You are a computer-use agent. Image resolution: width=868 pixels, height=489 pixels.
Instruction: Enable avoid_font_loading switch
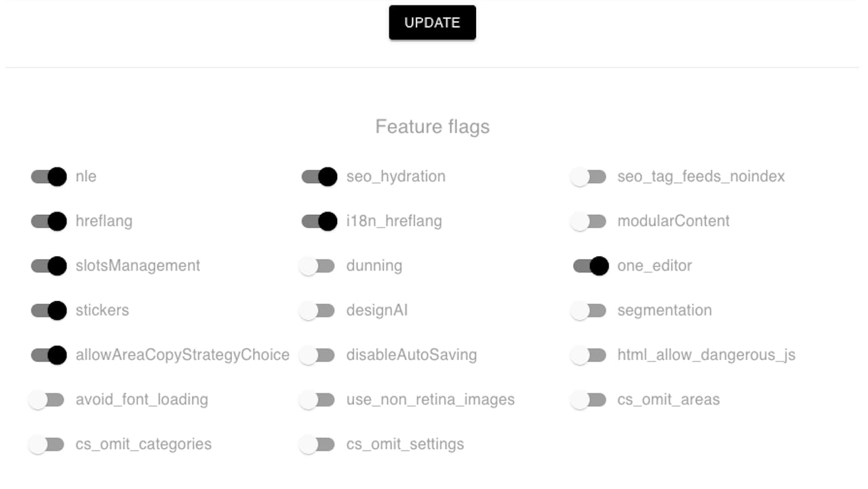(x=46, y=400)
